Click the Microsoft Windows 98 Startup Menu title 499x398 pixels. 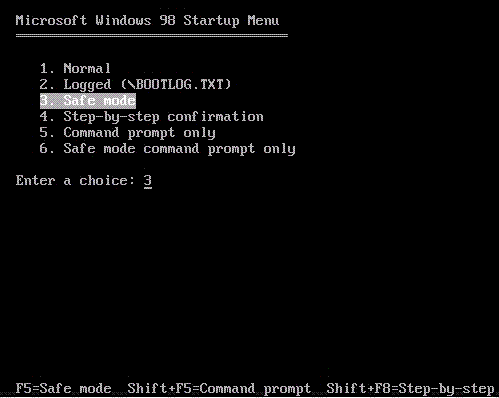pyautogui.click(x=147, y=21)
